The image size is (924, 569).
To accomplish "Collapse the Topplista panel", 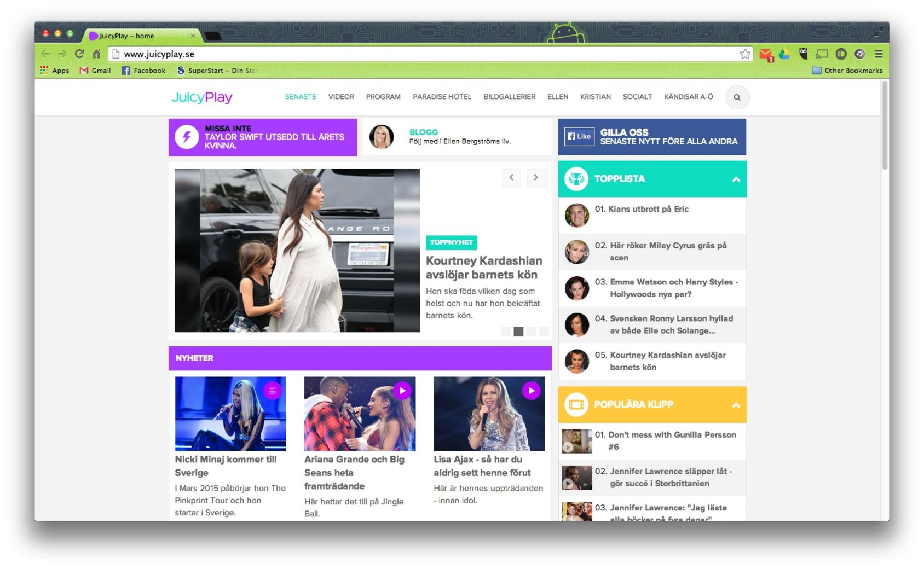I will pyautogui.click(x=736, y=179).
